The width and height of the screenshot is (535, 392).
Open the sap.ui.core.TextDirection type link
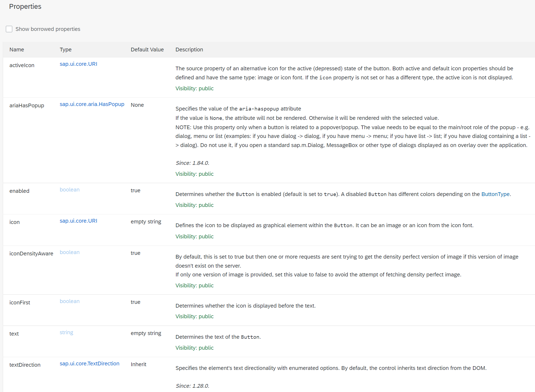89,364
